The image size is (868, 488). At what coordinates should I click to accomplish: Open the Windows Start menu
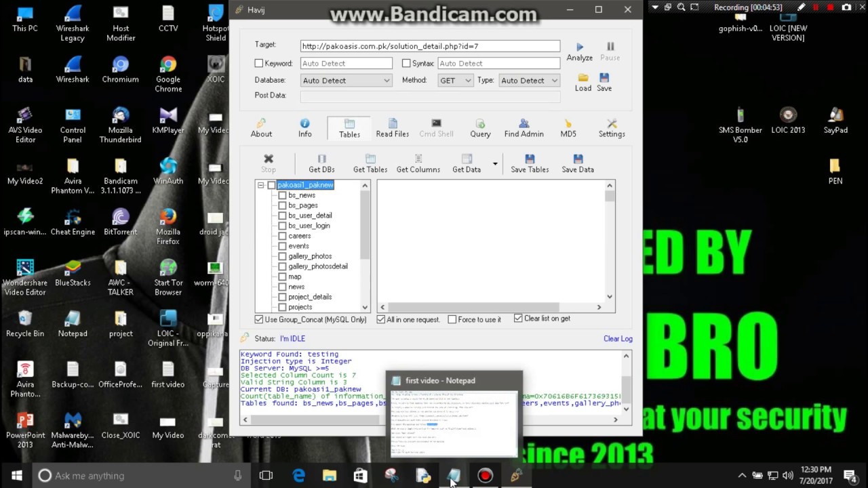point(16,475)
